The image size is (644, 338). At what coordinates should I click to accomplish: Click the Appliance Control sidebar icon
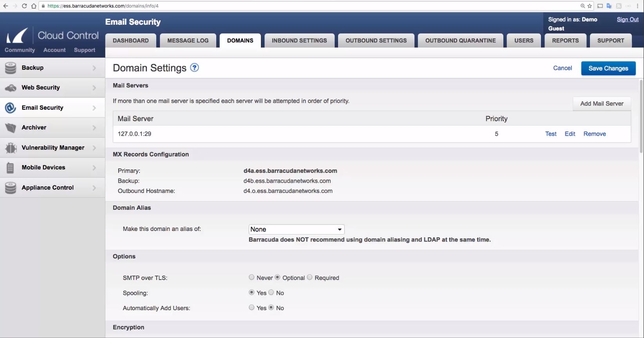[x=11, y=188]
